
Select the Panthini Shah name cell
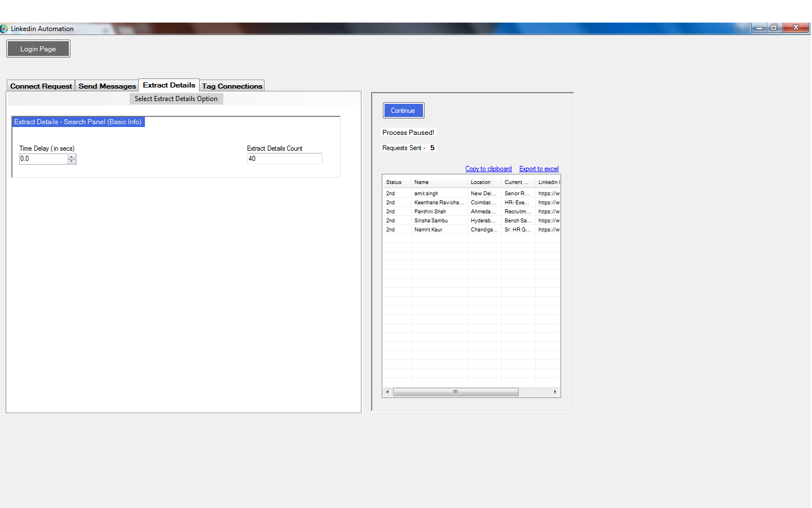point(439,212)
